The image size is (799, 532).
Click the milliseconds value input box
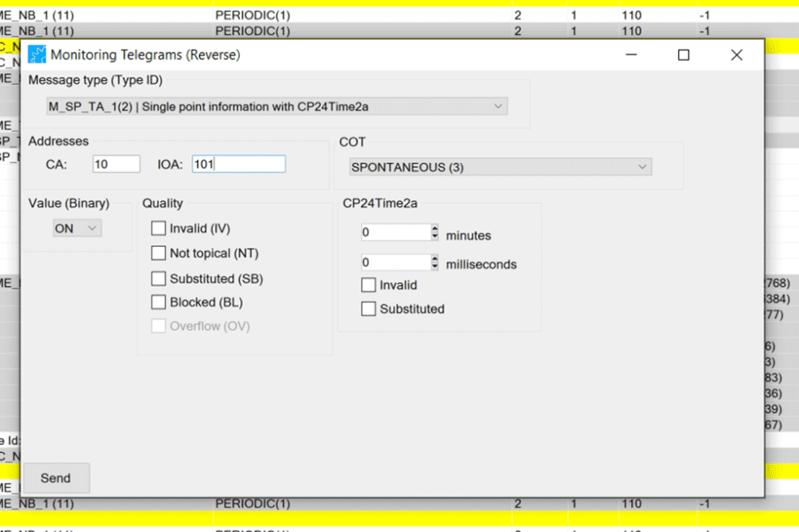point(395,264)
